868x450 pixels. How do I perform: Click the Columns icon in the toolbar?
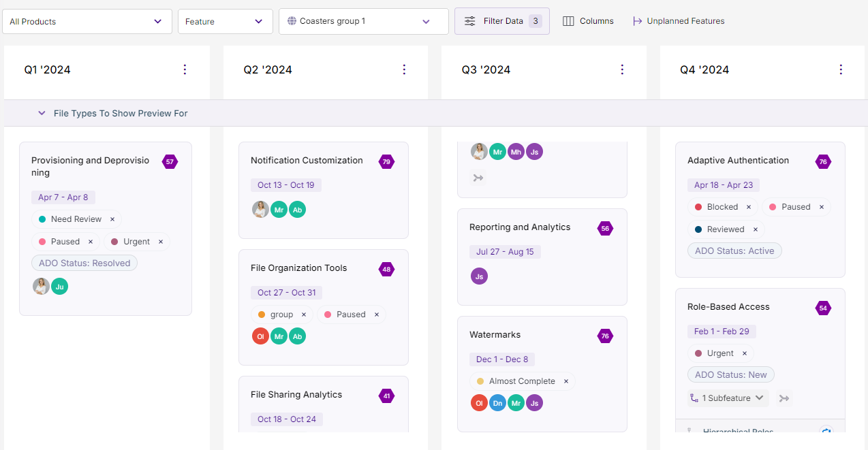[x=570, y=21]
